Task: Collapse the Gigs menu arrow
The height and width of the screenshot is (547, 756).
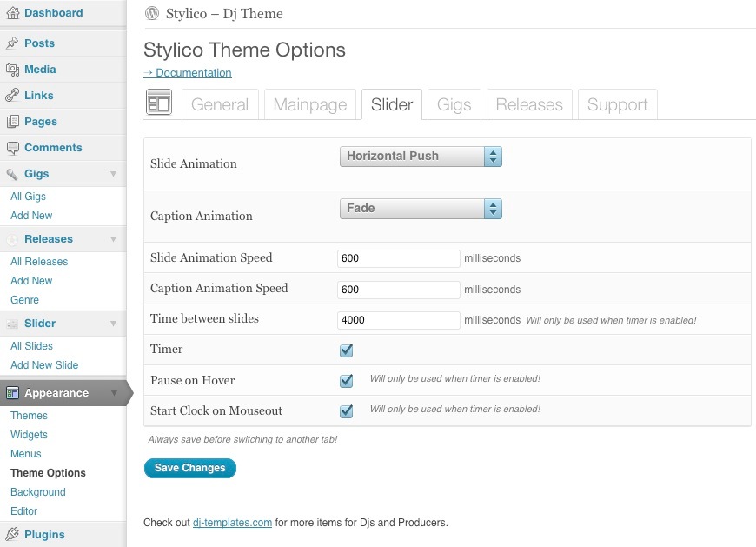Action: pos(113,174)
